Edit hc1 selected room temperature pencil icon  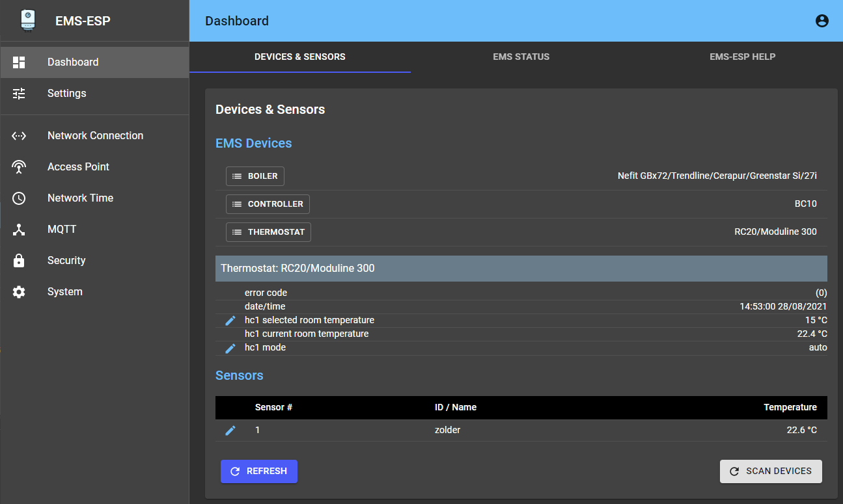(230, 321)
